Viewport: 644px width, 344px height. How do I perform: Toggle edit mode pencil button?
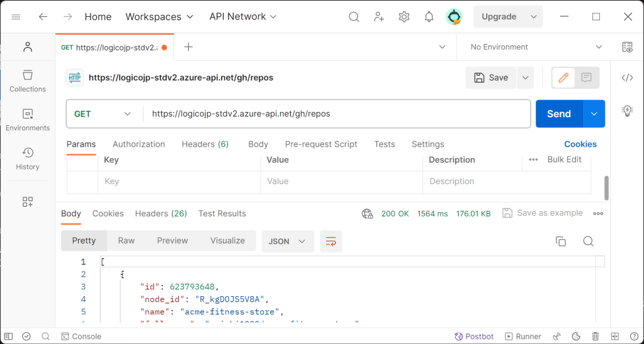563,77
